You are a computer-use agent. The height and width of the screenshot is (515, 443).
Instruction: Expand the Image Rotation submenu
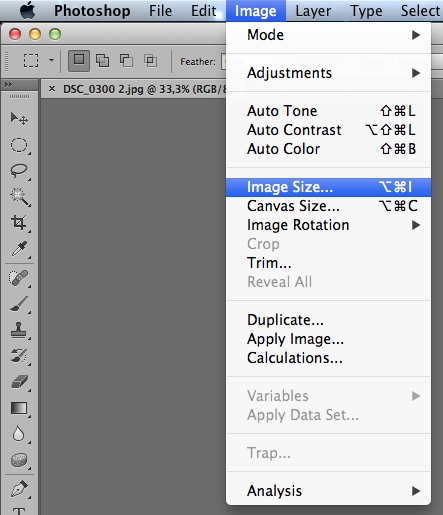(x=328, y=225)
